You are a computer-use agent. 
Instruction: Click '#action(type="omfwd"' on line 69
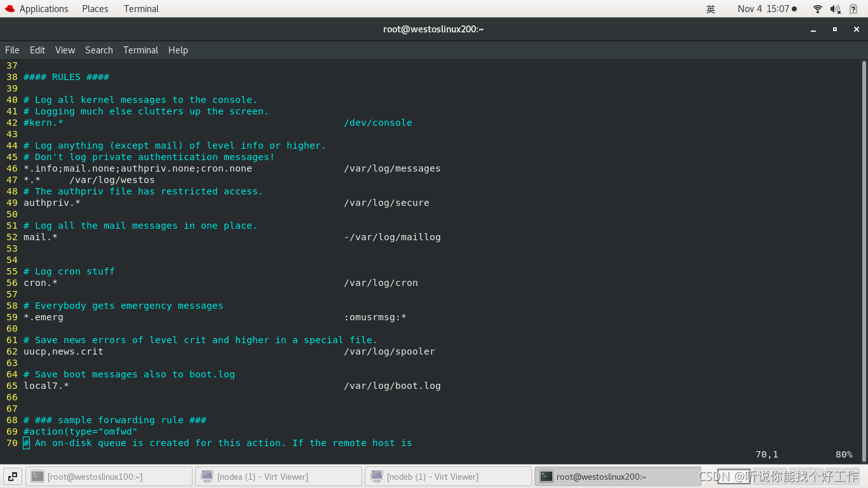81,431
